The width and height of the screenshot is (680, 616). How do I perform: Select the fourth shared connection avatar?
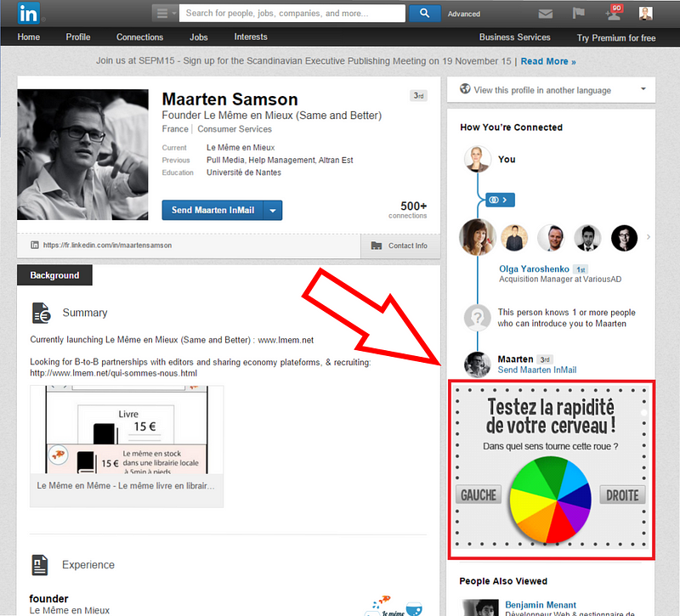point(587,238)
